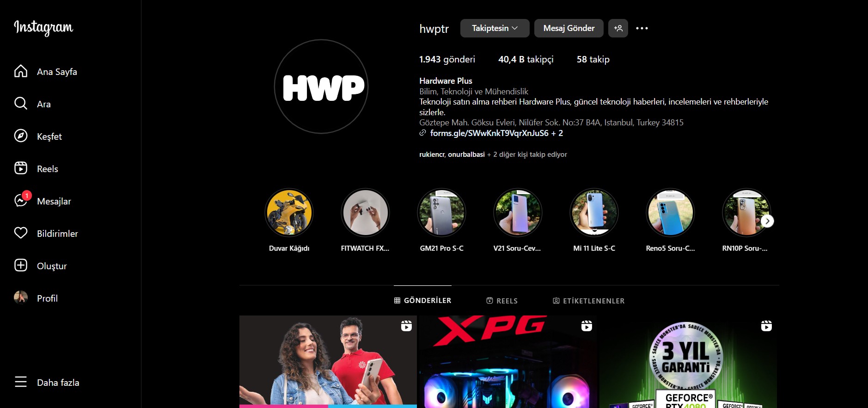This screenshot has height=408, width=868.
Task: Open the 58 takip list
Action: point(593,59)
